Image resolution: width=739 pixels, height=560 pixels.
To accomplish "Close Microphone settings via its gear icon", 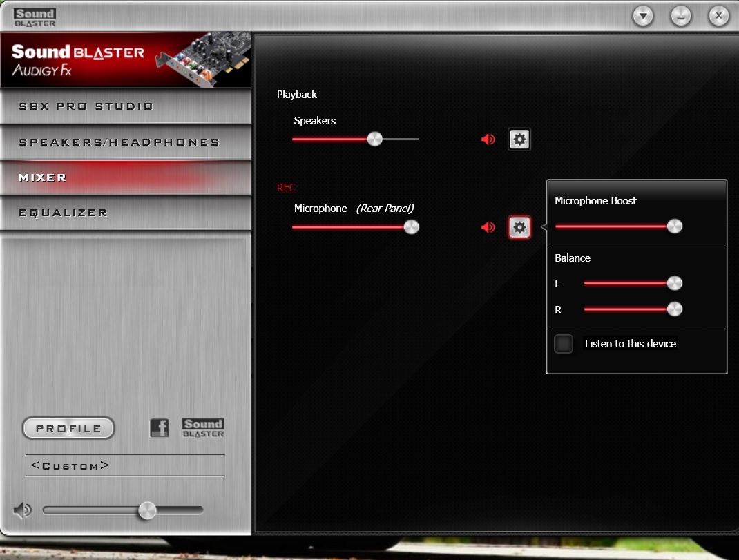I will [519, 227].
